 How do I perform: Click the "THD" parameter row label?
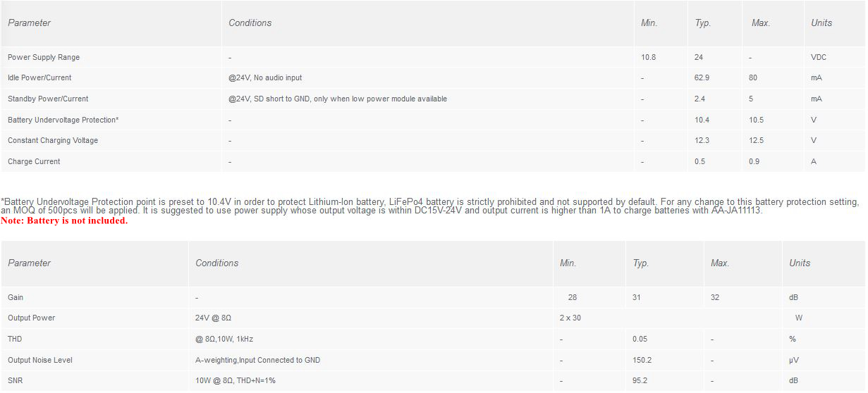tap(16, 339)
